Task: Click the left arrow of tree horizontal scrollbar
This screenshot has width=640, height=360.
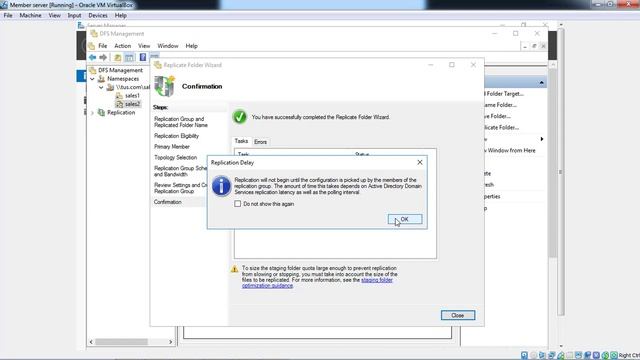Action: click(x=91, y=342)
